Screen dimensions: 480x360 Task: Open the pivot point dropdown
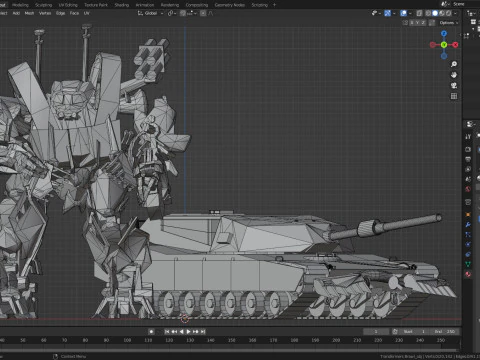[172, 13]
